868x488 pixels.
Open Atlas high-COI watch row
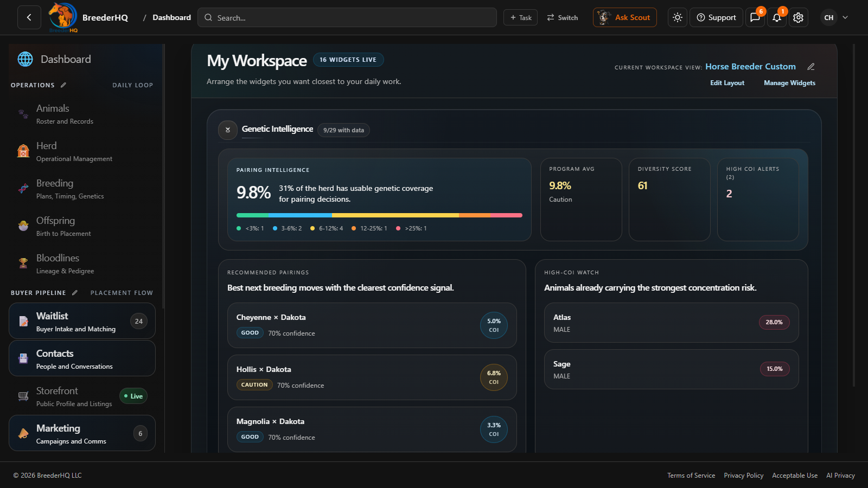tap(672, 323)
